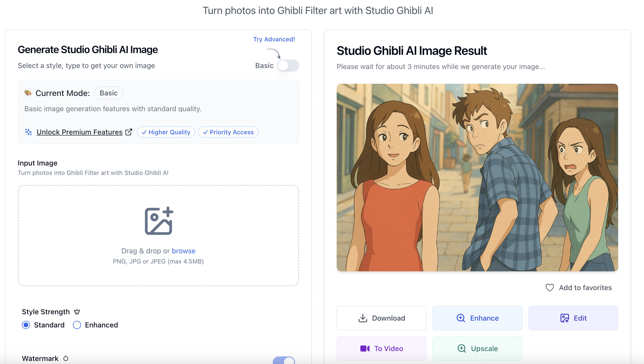Click the heart icon to favorite image
The image size is (644, 364).
pos(550,288)
